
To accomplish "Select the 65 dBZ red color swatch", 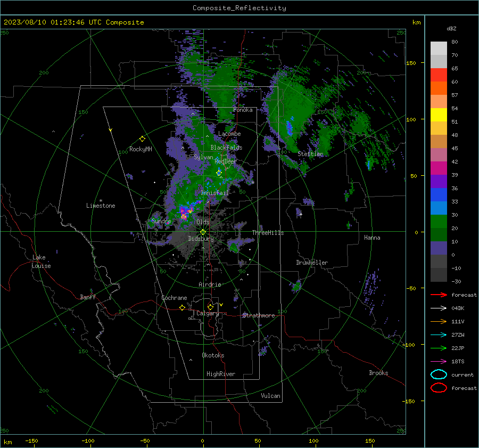I will click(439, 75).
